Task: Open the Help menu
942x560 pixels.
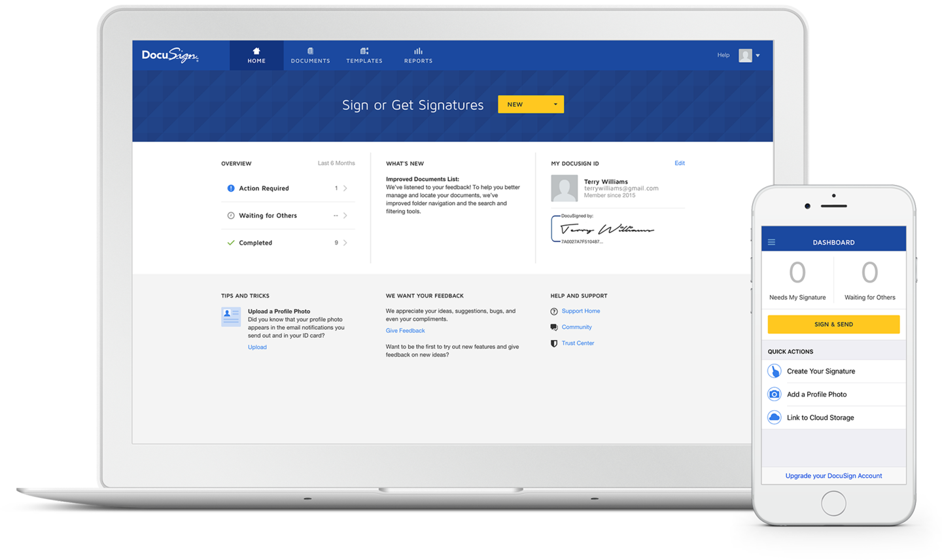Action: point(723,55)
